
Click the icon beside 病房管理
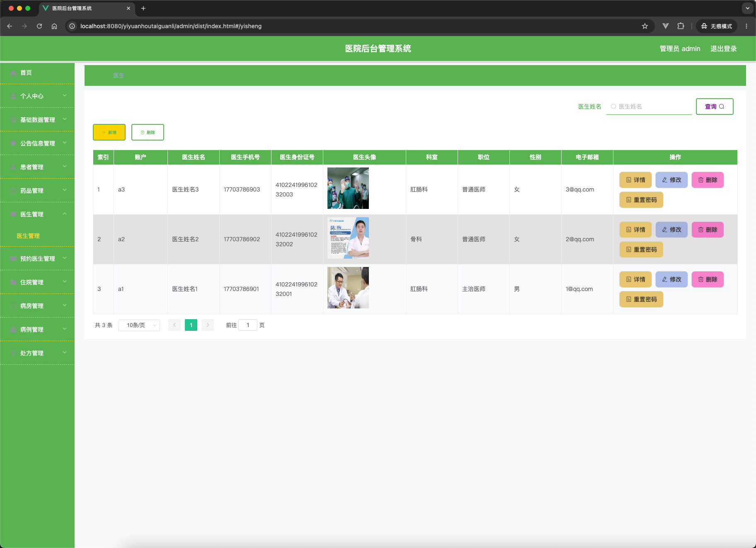tap(13, 306)
